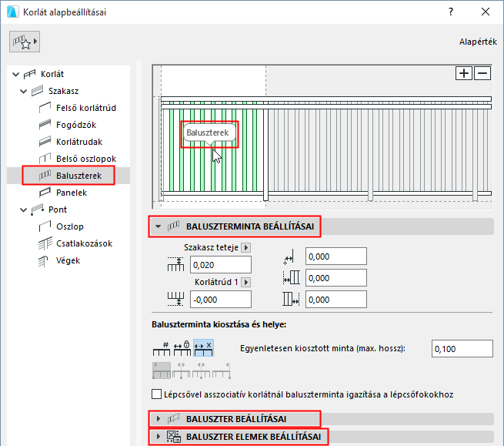Click the BALUSZTER BEÁLLÍTÁSAI panel icon
Screen dimensions: 504x446
[x=174, y=418]
